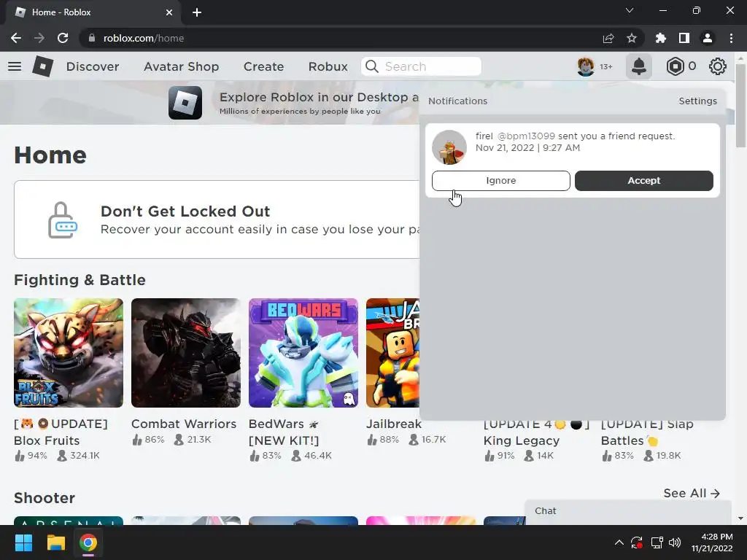Click See All for Shooter
Screen dimensions: 747x560
pos(692,494)
